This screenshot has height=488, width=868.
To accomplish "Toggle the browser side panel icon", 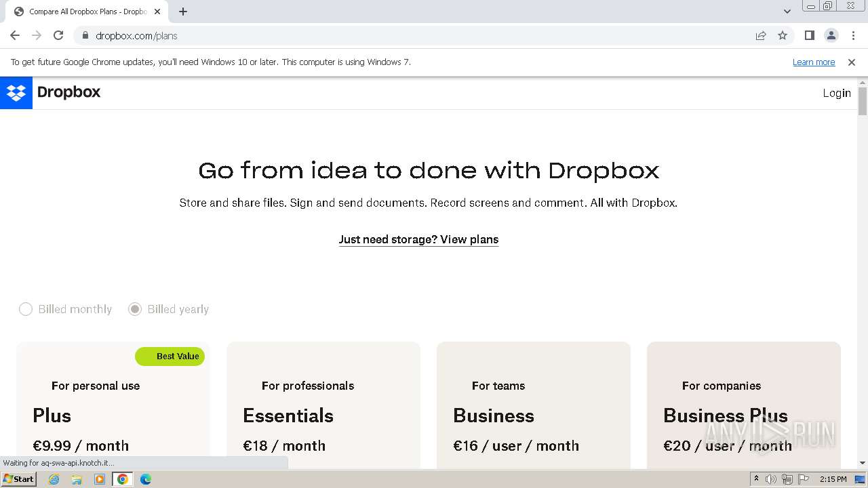I will click(809, 36).
